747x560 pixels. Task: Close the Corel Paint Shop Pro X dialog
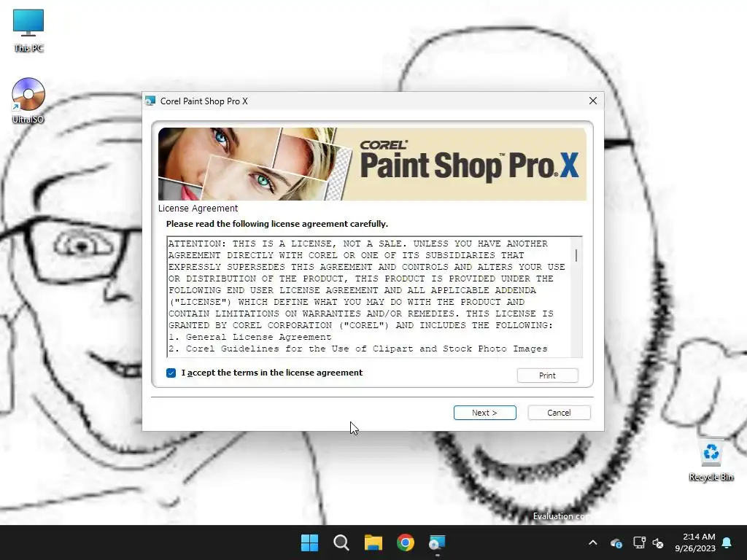tap(592, 101)
